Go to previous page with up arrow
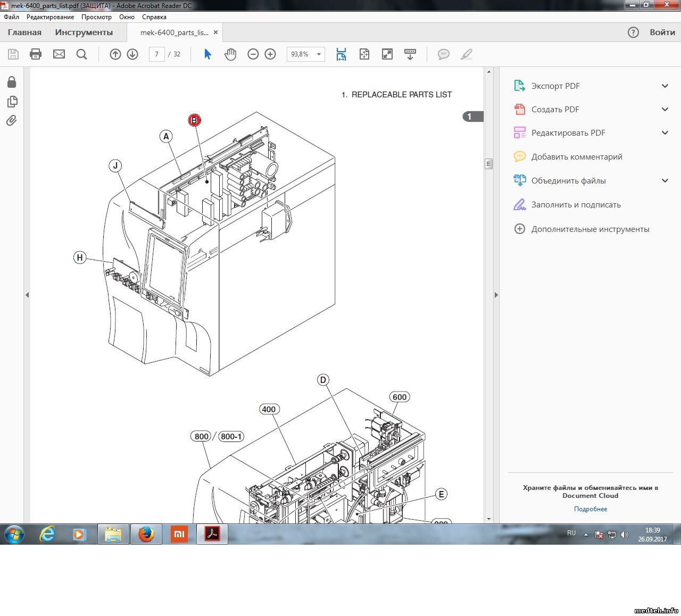The height and width of the screenshot is (616, 681). tap(115, 54)
